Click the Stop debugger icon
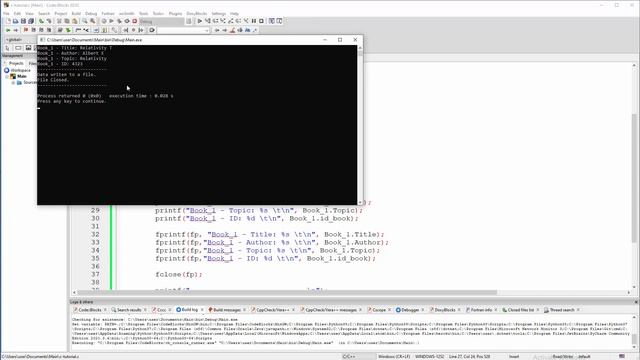This screenshot has width=640, height=360. (262, 21)
